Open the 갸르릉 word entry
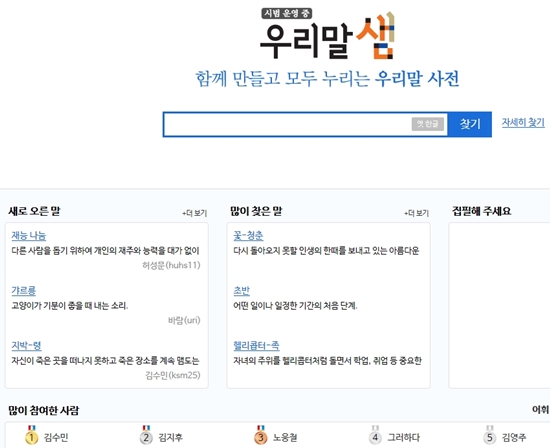Image resolution: width=550 pixels, height=448 pixels. point(24,290)
